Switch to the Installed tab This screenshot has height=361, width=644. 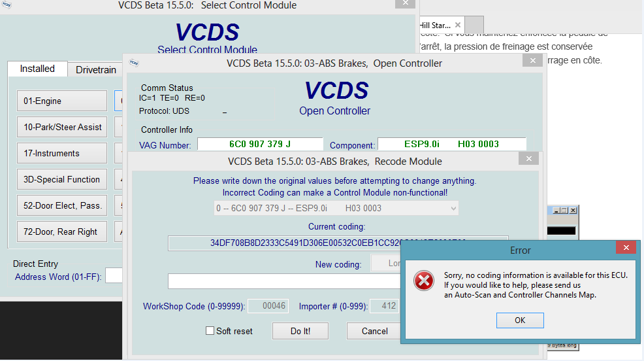(x=37, y=69)
